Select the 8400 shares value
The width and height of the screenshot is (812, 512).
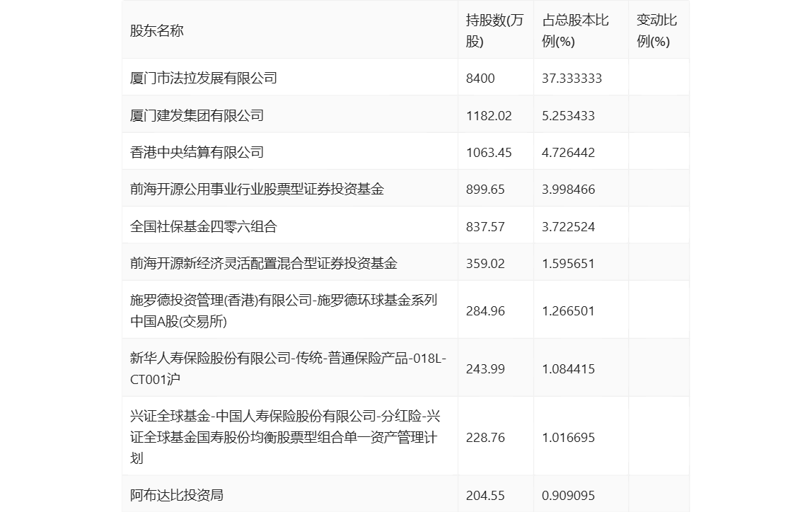480,78
